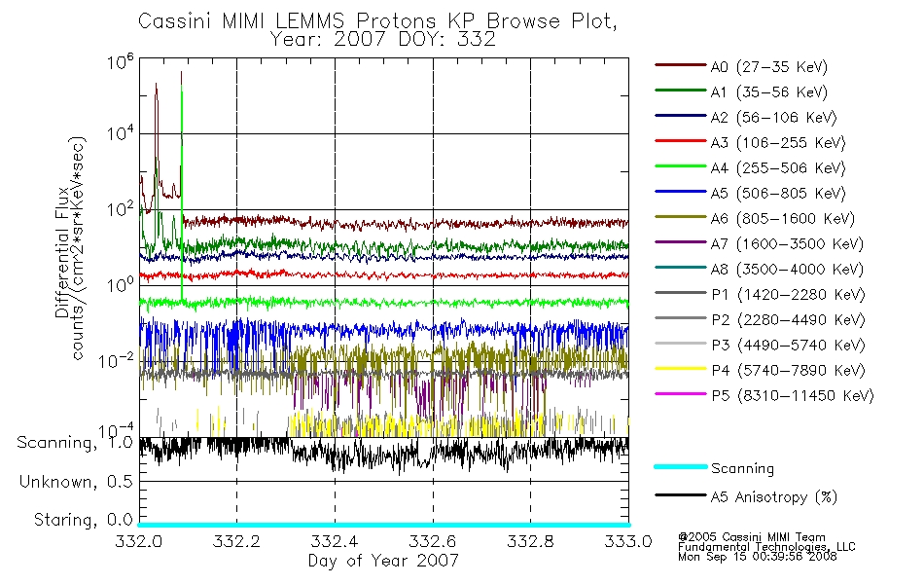Click the purple A7 legend line swatch
The width and height of the screenshot is (924, 584).
tap(680, 241)
